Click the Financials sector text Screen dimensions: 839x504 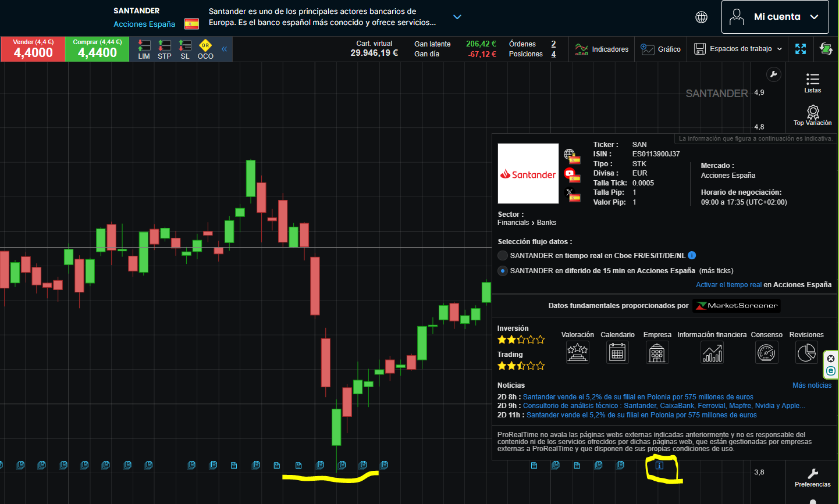pos(513,223)
